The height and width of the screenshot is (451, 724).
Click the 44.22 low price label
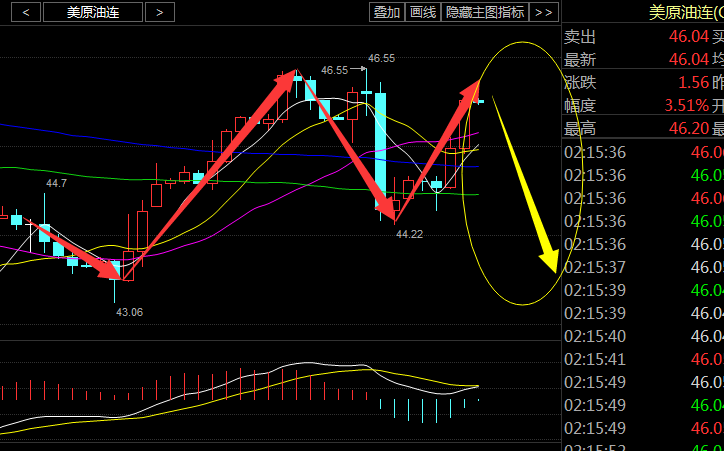click(x=409, y=234)
